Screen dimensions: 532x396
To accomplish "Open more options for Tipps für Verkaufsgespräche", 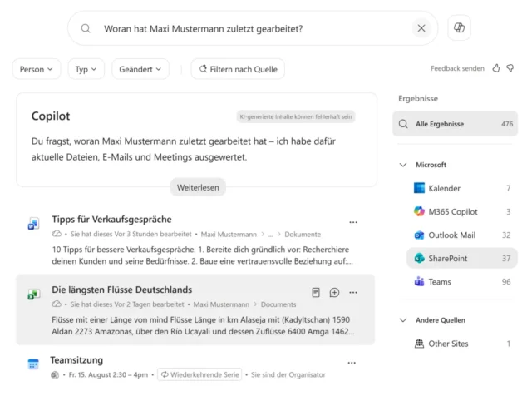I will 353,222.
